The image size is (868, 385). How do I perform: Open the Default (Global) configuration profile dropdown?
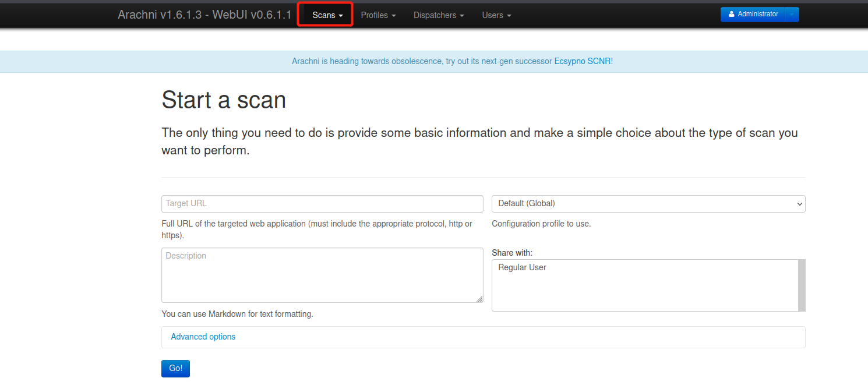coord(648,204)
